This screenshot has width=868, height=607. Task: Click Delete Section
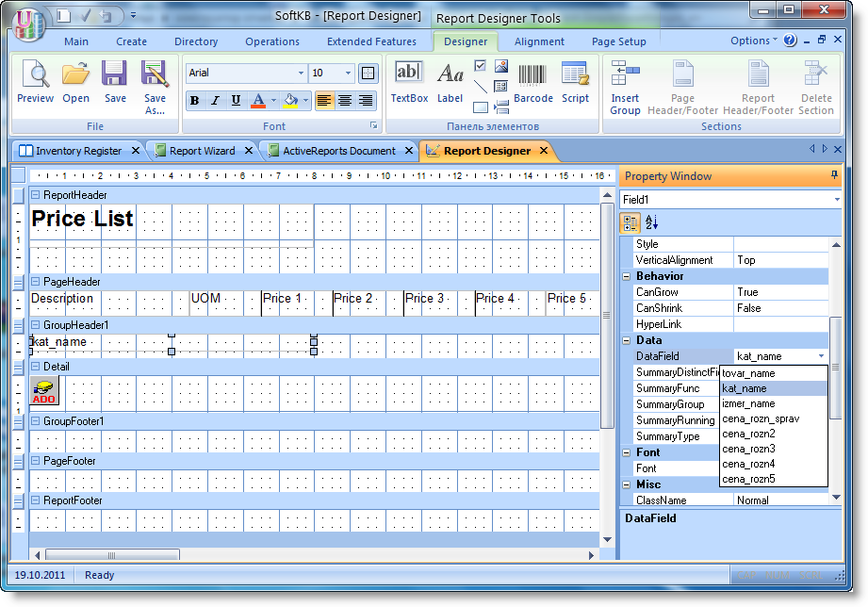tap(816, 87)
